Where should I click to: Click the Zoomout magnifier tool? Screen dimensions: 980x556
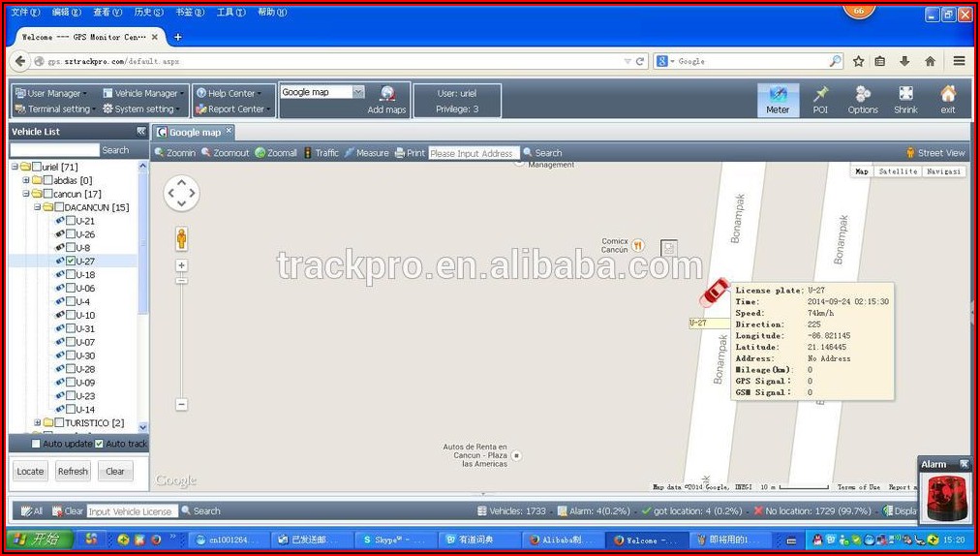225,153
